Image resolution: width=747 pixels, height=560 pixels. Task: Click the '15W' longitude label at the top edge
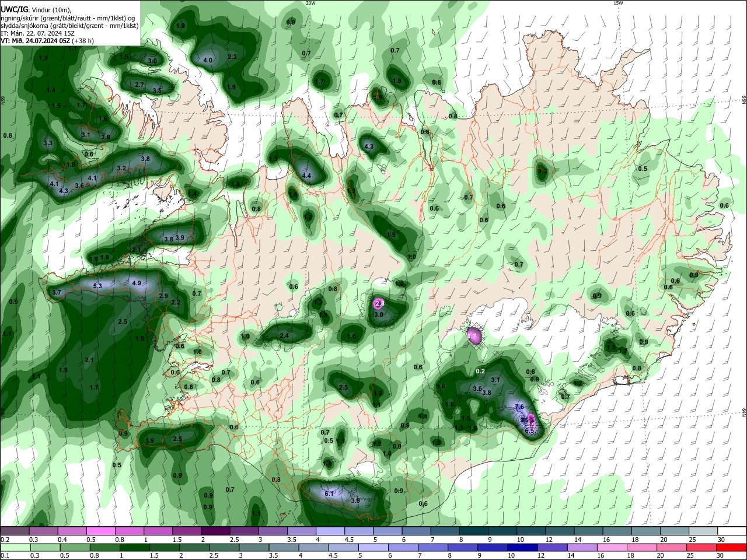[x=618, y=3]
